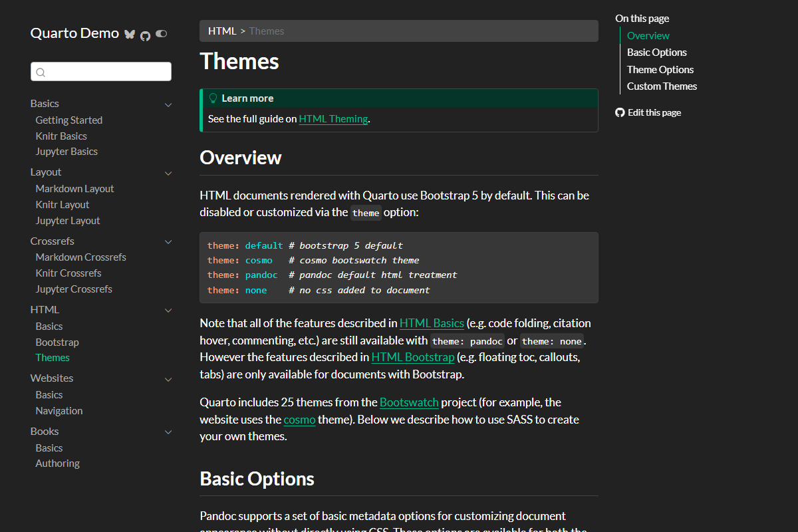
Task: Jump to Custom Themes via On this page
Action: tap(662, 86)
